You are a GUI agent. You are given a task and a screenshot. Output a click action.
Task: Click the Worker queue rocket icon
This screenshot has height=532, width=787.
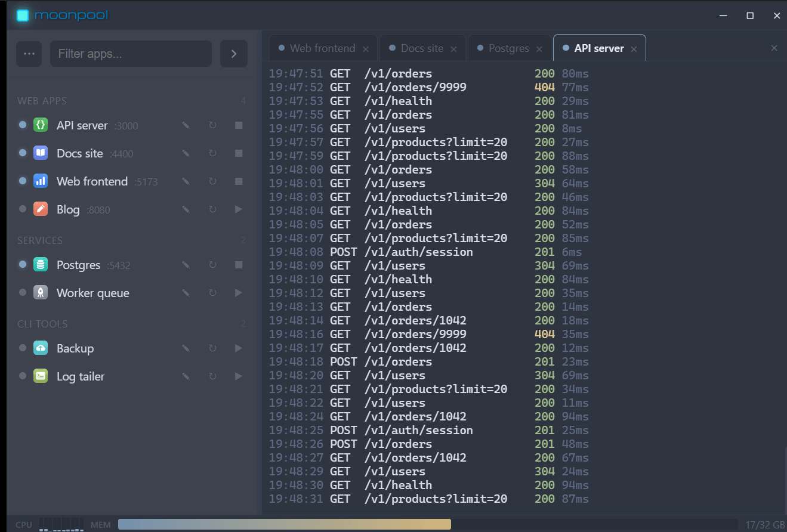(41, 293)
